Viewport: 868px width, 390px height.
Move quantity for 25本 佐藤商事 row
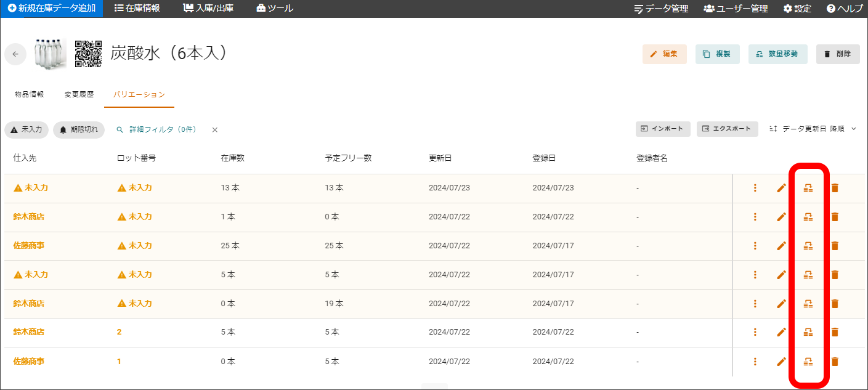click(x=808, y=246)
